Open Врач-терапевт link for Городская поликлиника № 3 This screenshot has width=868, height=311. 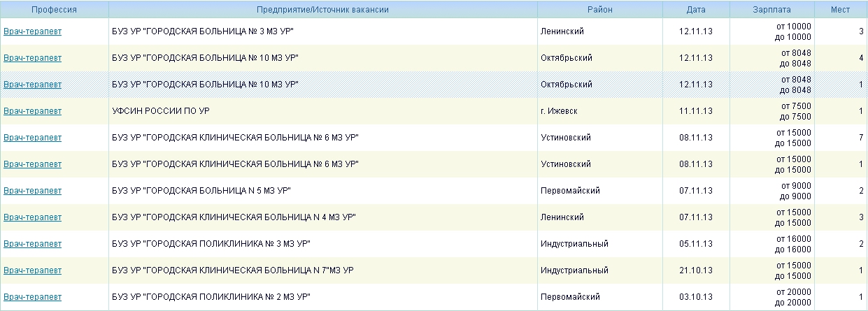(32, 244)
